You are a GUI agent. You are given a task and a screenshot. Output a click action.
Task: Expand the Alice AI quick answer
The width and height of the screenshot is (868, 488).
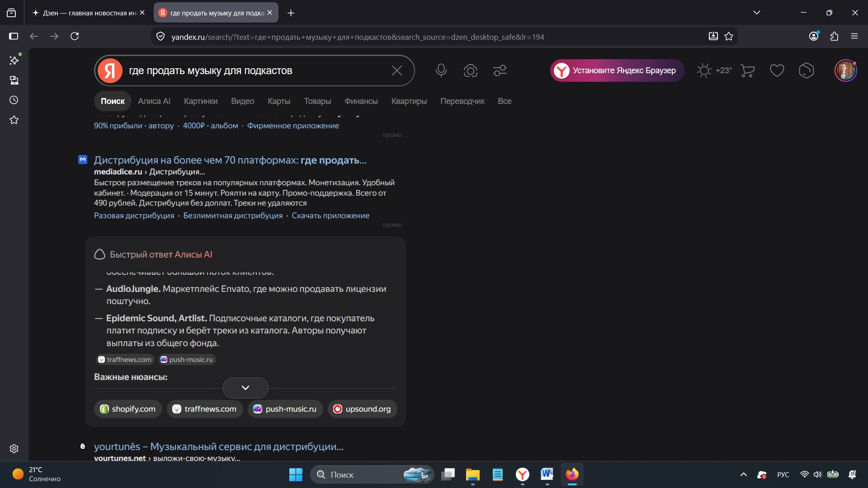[245, 388]
